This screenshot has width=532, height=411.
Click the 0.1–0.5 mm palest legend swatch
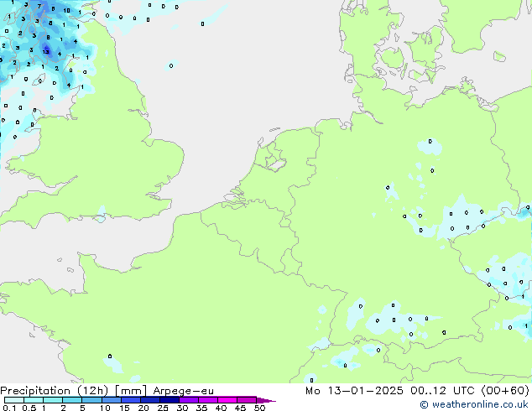point(14,400)
